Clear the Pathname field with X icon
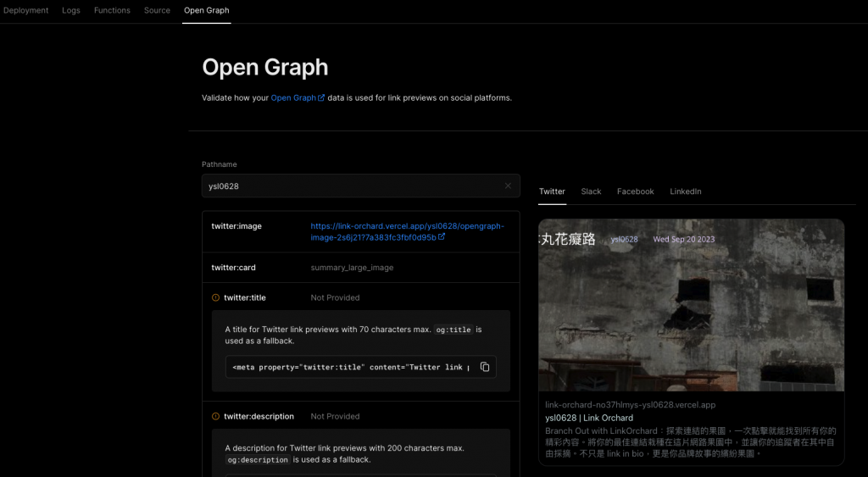Screen dimensions: 868x477 pyautogui.click(x=508, y=186)
